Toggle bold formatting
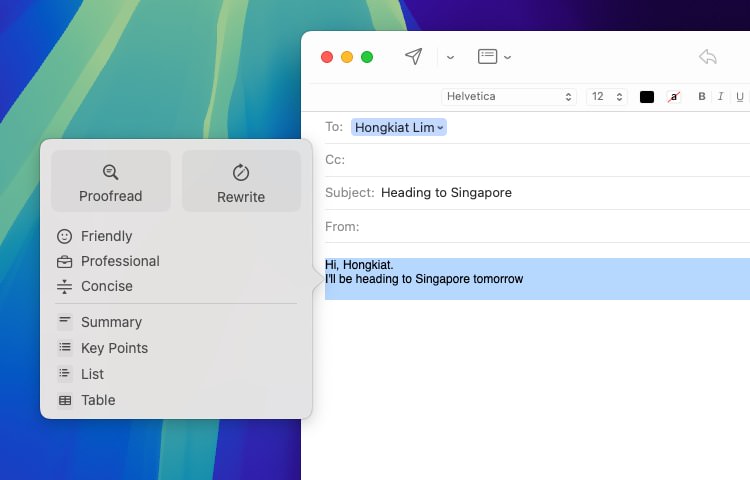 pos(702,97)
